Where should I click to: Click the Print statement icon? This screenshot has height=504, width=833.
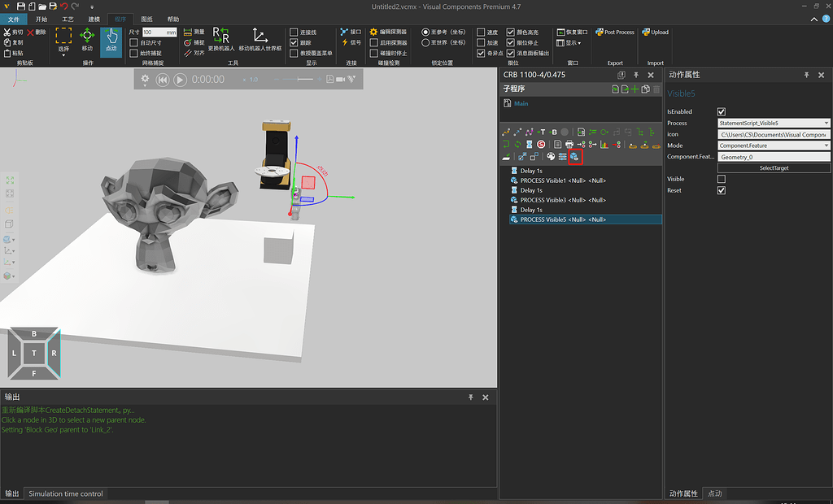coord(569,145)
